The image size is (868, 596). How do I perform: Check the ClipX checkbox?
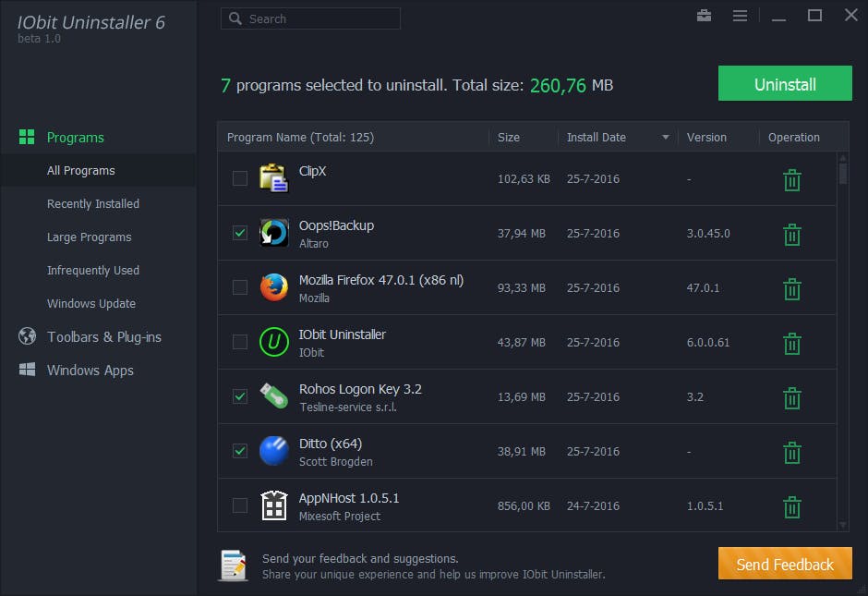pyautogui.click(x=240, y=178)
